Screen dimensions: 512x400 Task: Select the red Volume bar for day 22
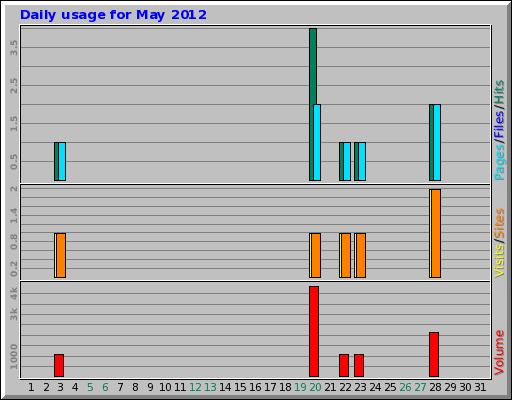tap(344, 366)
